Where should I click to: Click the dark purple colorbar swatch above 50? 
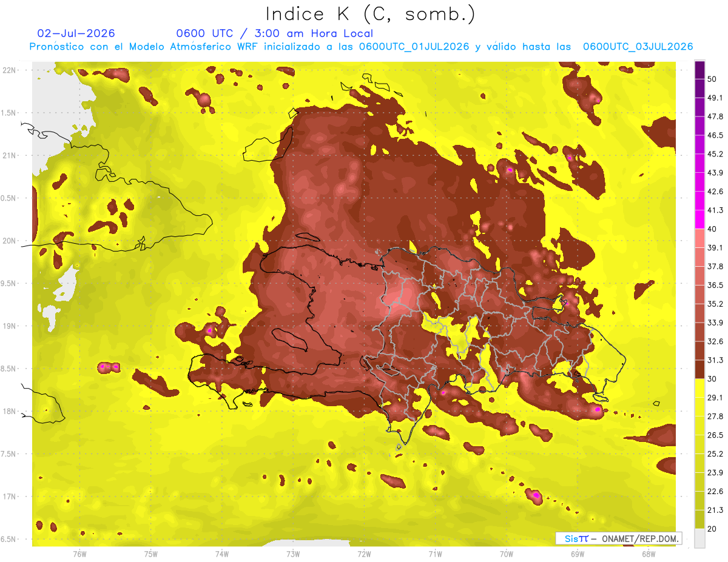coord(699,70)
